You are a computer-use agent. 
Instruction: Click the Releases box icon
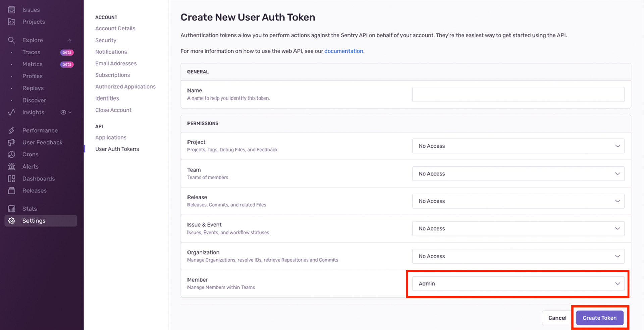[x=12, y=191]
